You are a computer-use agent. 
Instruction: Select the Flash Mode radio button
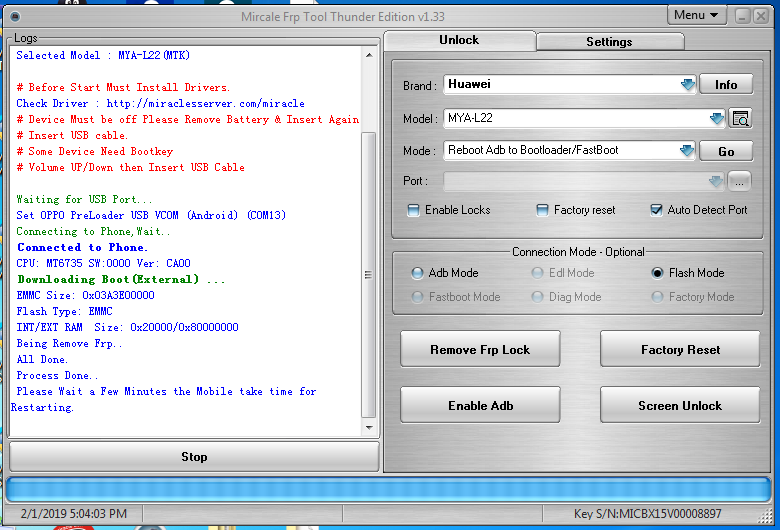(x=657, y=273)
